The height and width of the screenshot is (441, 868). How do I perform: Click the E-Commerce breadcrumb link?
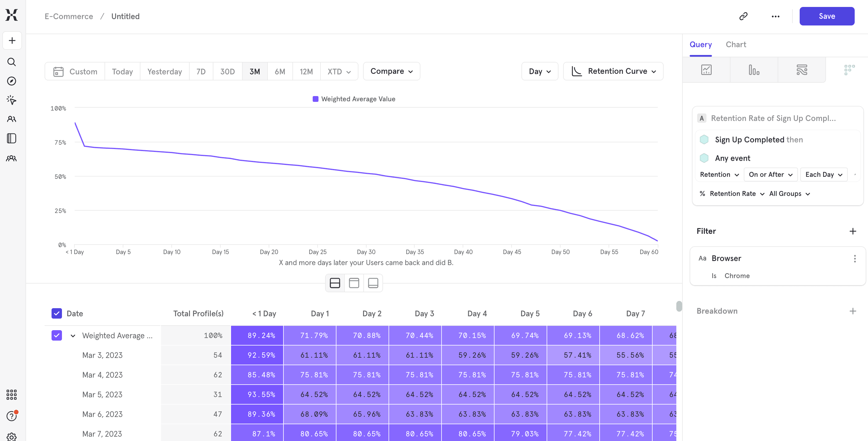coord(69,16)
